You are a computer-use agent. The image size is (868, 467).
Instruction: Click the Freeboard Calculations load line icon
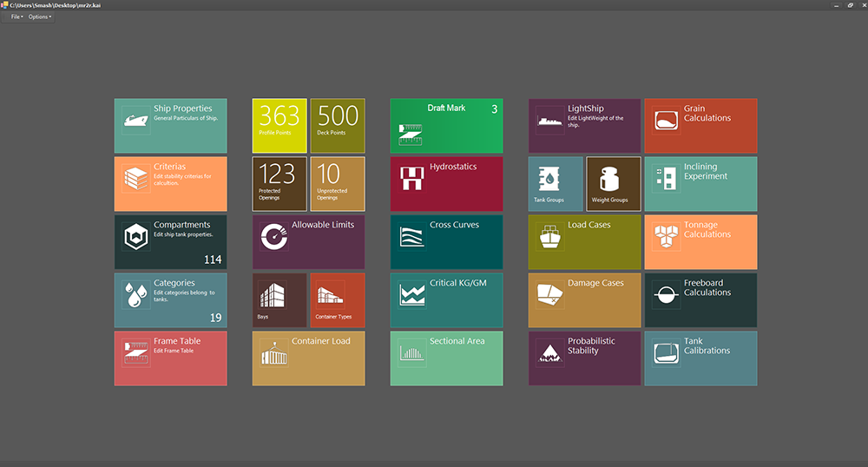point(667,293)
